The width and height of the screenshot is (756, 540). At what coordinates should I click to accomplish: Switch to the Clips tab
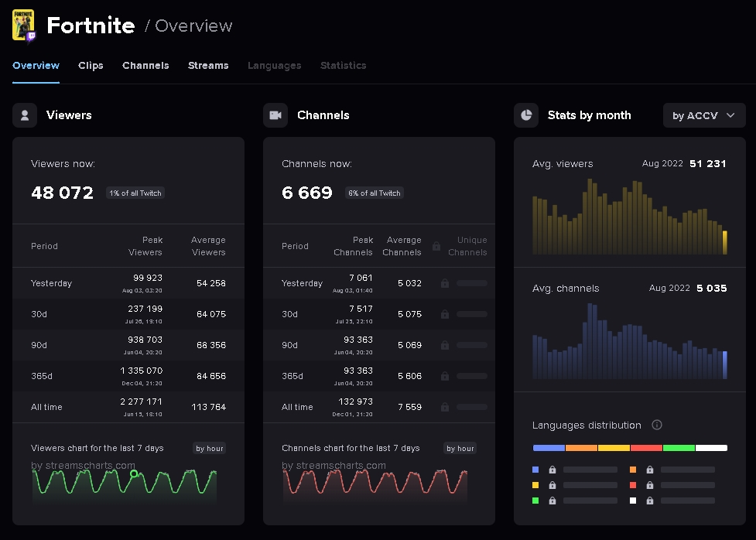click(91, 66)
